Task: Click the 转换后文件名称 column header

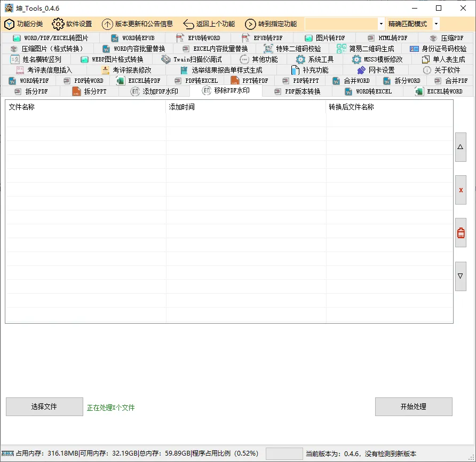Action: [390, 107]
